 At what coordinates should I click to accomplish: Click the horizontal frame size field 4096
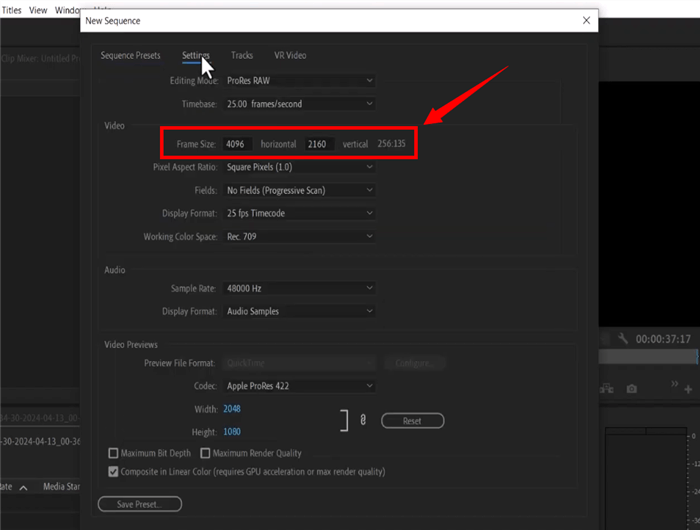click(237, 145)
